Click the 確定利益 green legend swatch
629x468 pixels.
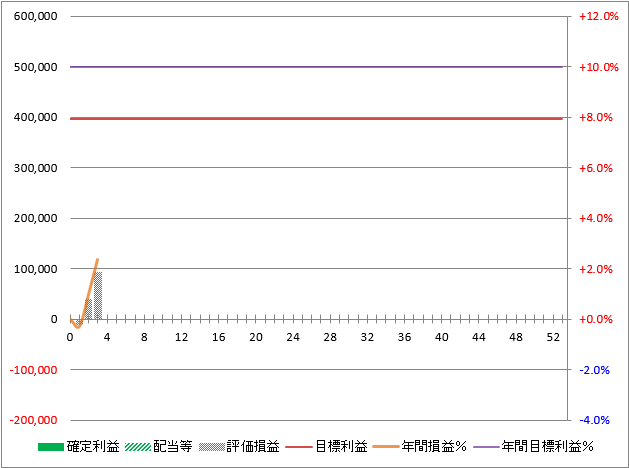pos(50,446)
